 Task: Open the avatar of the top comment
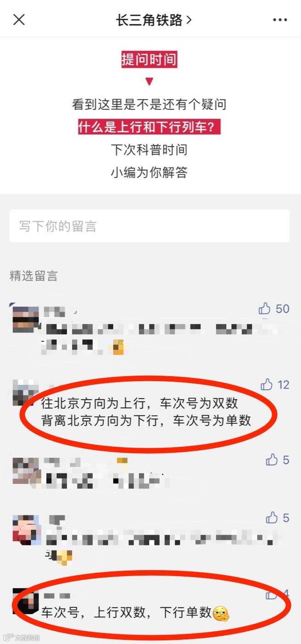point(26,319)
